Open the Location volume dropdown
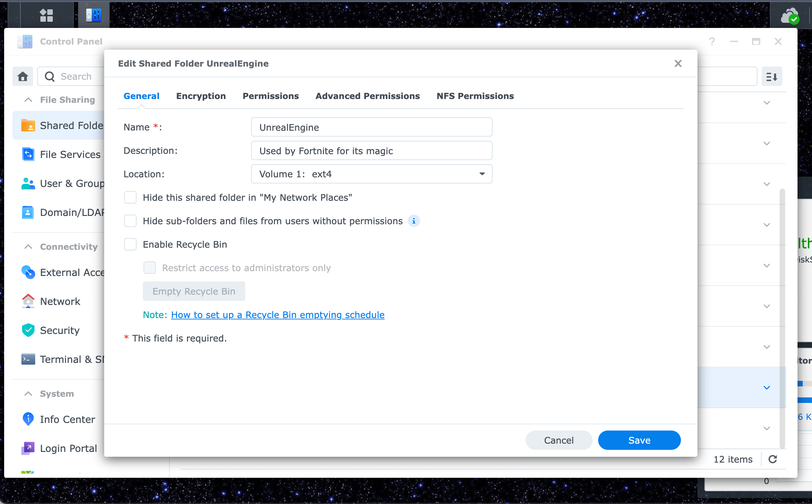This screenshot has width=812, height=504. [372, 174]
